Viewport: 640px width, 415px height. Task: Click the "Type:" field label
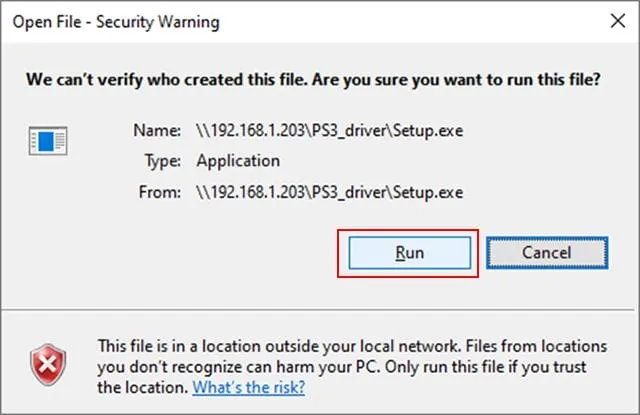click(x=157, y=160)
